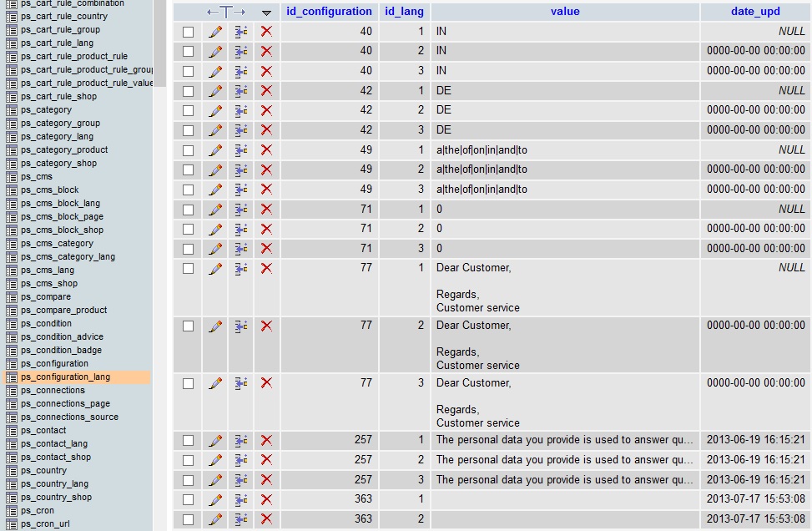Delete row 49 with id_lang 2
Viewport: 812px width, 531px height.
pos(266,169)
